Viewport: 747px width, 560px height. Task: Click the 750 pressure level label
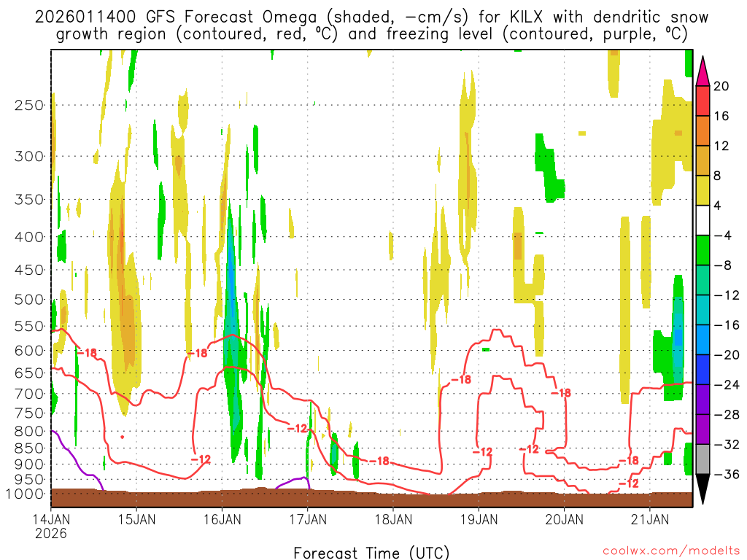[x=29, y=413]
